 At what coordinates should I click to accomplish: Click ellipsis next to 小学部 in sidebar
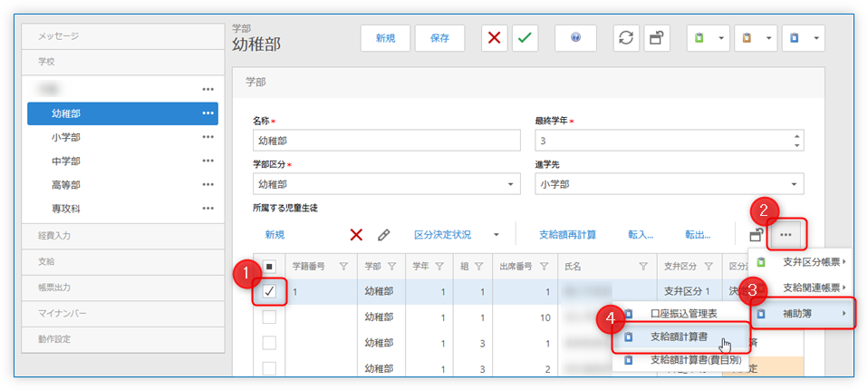pos(208,137)
